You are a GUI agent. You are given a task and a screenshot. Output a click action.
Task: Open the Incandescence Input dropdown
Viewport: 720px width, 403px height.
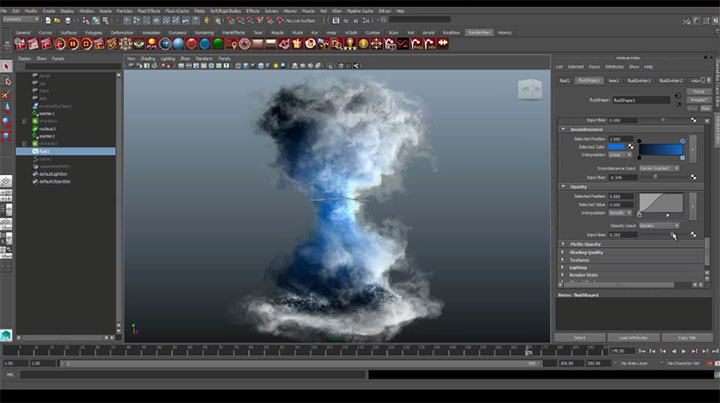pyautogui.click(x=659, y=168)
